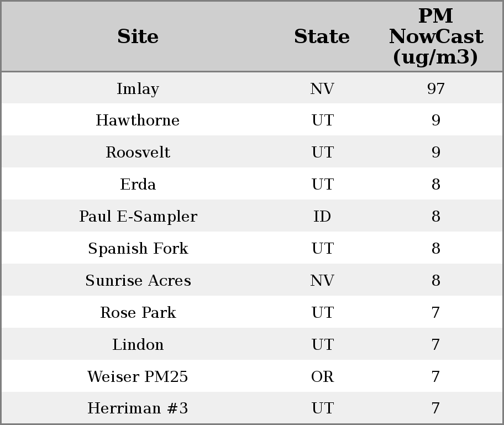Select the Lindon site cell
The image size is (504, 425).
tap(138, 345)
